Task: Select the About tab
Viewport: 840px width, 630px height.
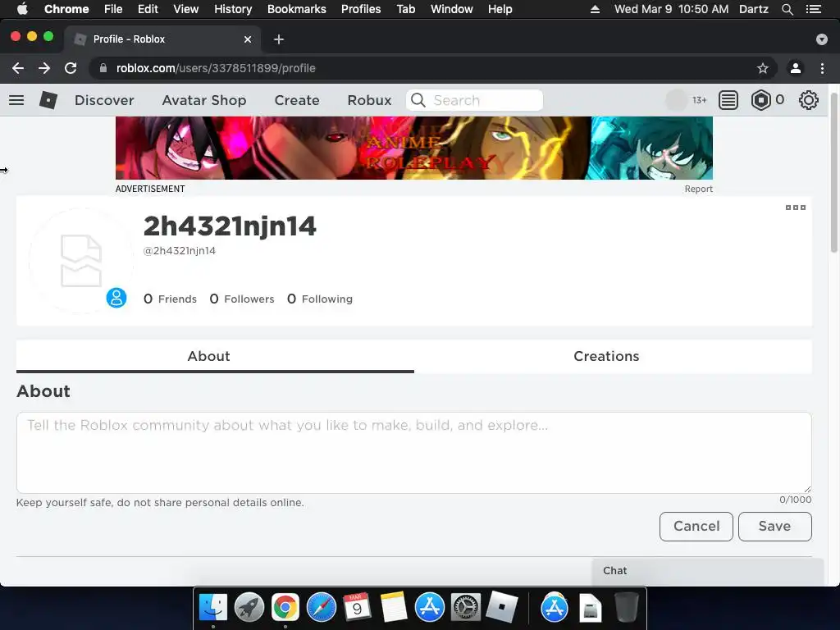Action: coord(209,356)
